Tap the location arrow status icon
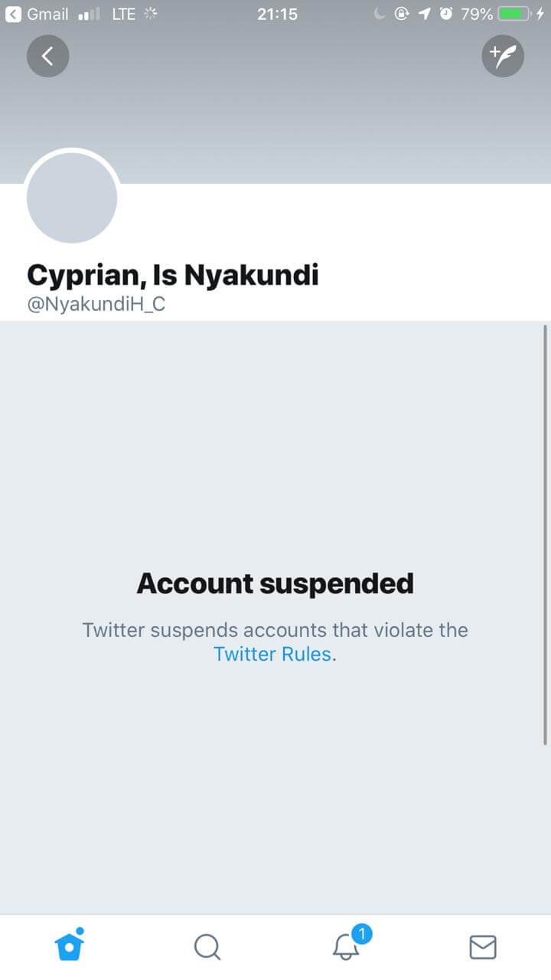This screenshot has width=551, height=980. [423, 14]
